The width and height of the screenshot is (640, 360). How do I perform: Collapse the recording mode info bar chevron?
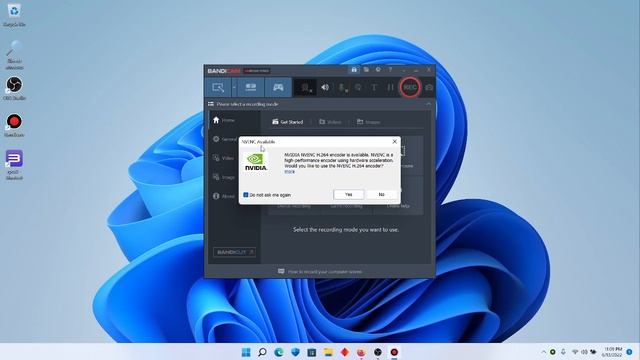[x=428, y=104]
